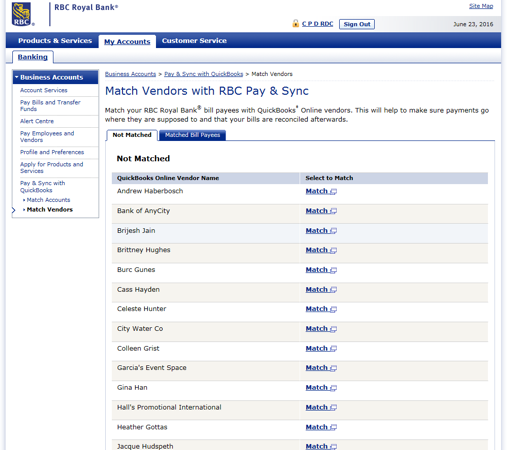507x450 pixels.
Task: Click popup icon beside Garcia's Event Space Match
Action: [333, 368]
